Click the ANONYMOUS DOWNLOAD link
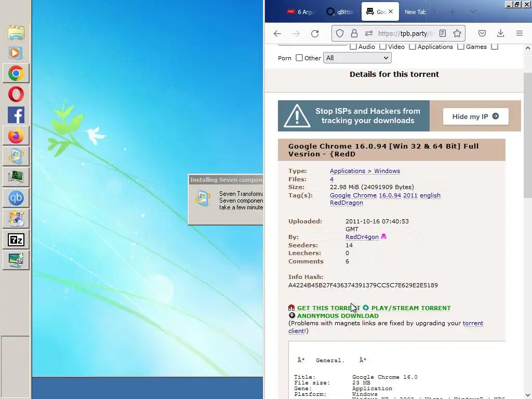The height and width of the screenshot is (399, 532). click(338, 316)
